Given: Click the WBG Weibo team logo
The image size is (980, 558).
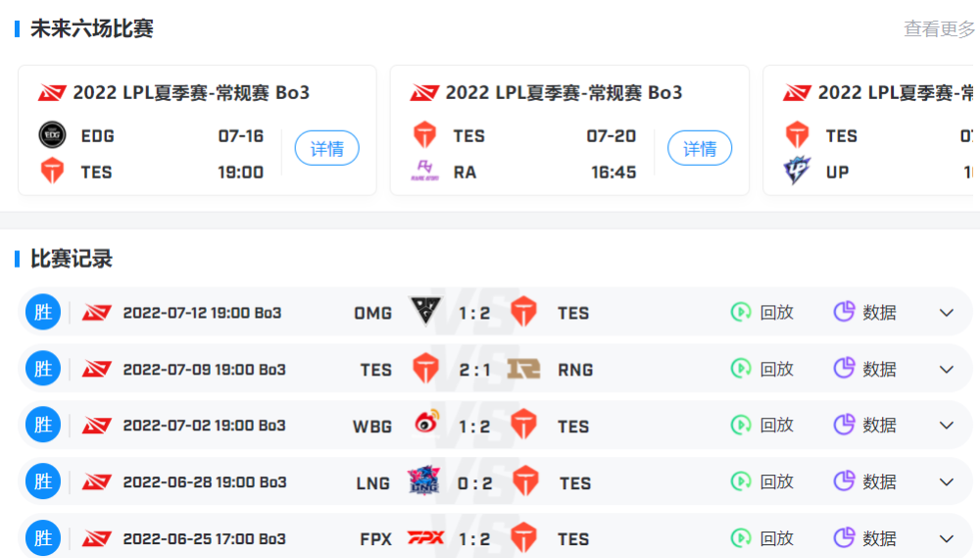Looking at the screenshot, I should coord(426,426).
